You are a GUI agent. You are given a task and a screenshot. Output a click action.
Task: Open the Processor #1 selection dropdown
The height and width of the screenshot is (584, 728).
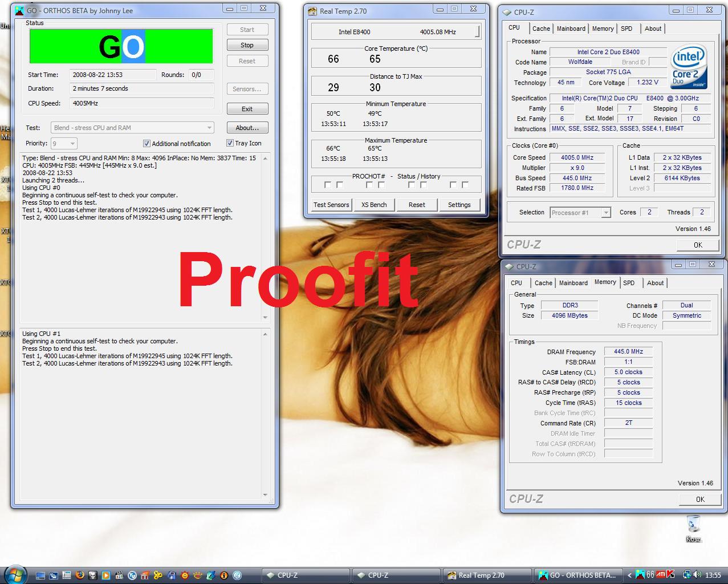click(580, 213)
